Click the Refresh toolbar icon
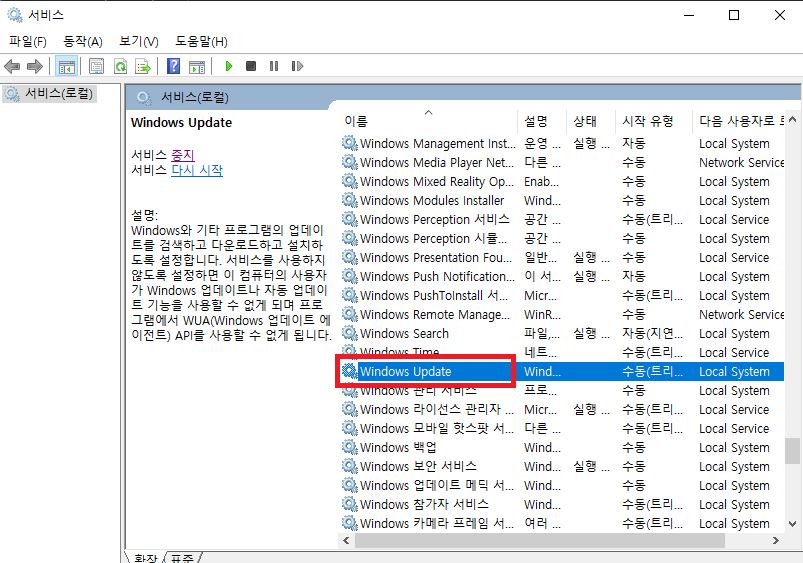Image resolution: width=803 pixels, height=563 pixels. [120, 66]
